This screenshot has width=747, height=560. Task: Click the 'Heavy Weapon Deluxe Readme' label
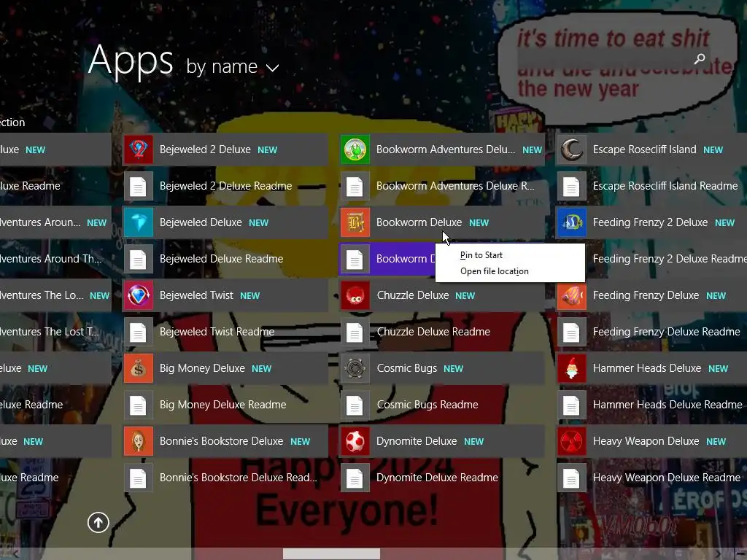(667, 478)
